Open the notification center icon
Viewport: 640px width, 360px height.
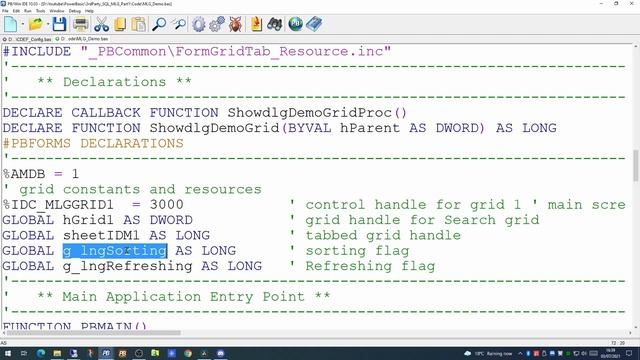pyautogui.click(x=629, y=353)
